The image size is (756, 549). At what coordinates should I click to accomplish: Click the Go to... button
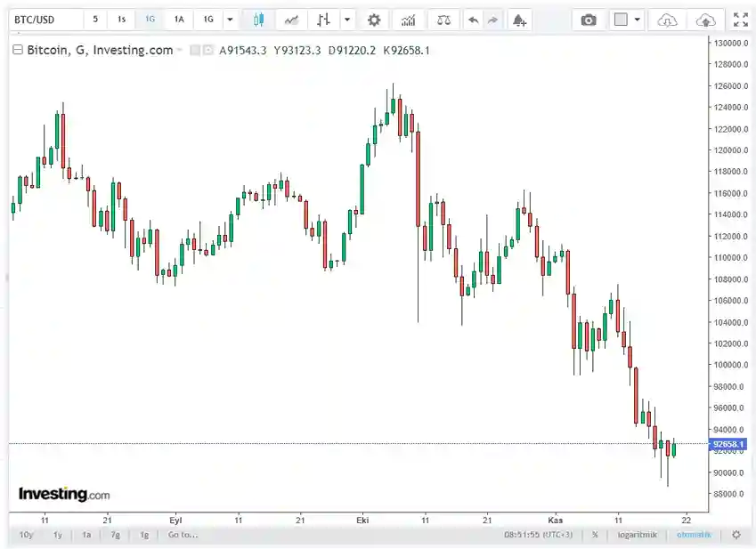(183, 535)
